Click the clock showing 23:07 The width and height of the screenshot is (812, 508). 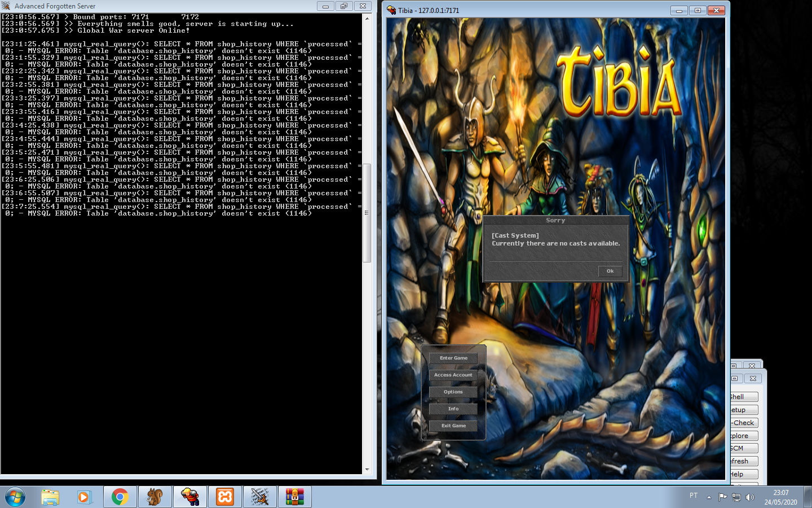click(781, 493)
